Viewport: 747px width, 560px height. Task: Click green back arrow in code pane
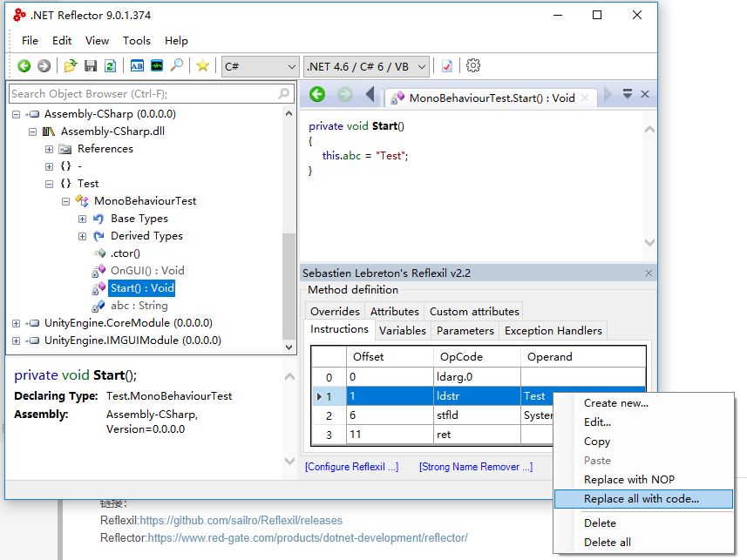click(317, 94)
